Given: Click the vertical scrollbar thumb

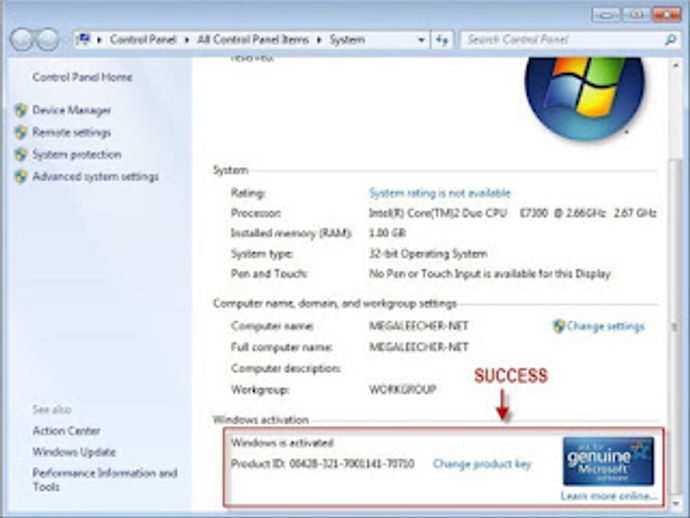Looking at the screenshot, I should point(675,326).
